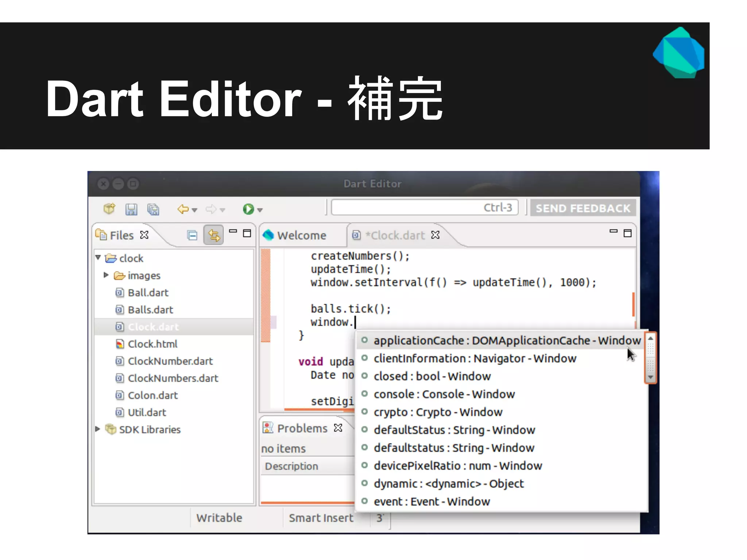Close the Problems view tab

tap(338, 428)
